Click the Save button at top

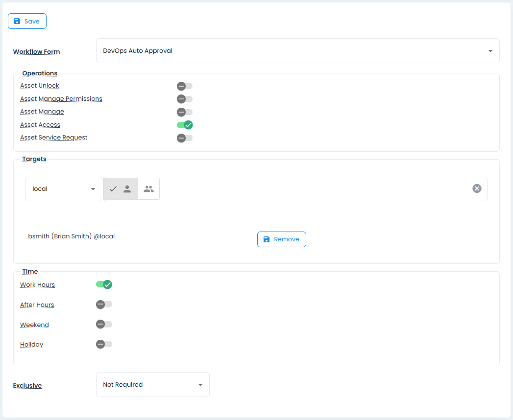click(27, 22)
